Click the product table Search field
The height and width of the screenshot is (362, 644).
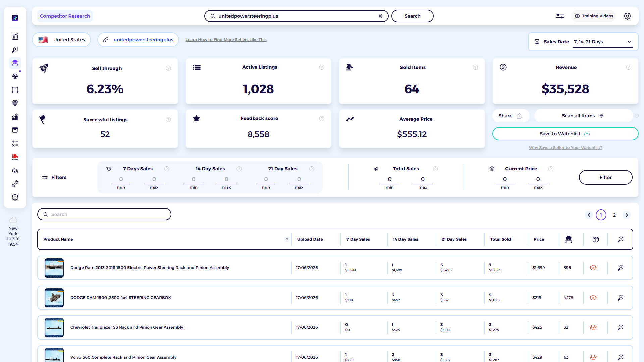tap(104, 214)
